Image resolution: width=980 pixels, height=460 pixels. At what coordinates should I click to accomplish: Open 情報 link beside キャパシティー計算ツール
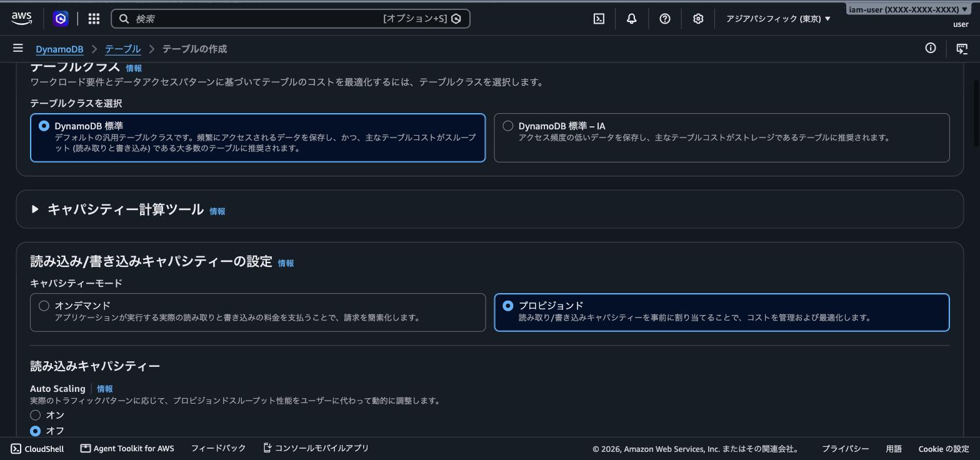pyautogui.click(x=217, y=211)
